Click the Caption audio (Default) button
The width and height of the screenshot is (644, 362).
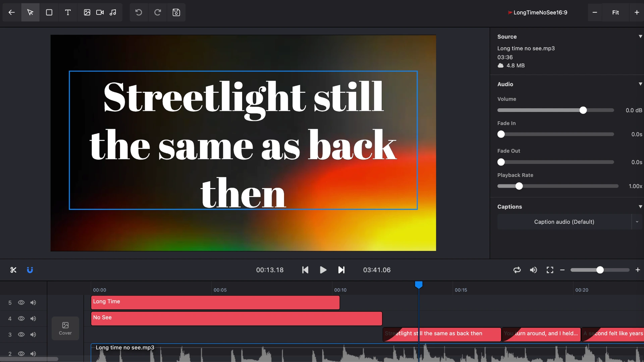pyautogui.click(x=564, y=222)
